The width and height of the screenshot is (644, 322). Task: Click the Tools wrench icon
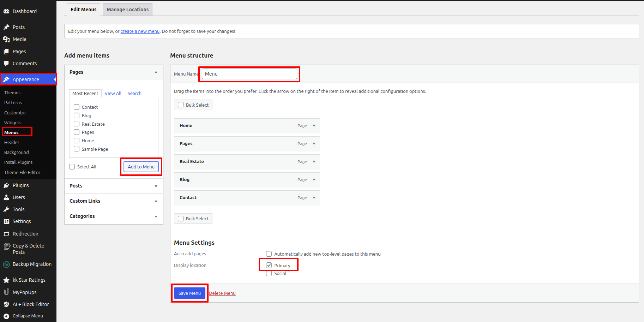tap(6, 209)
